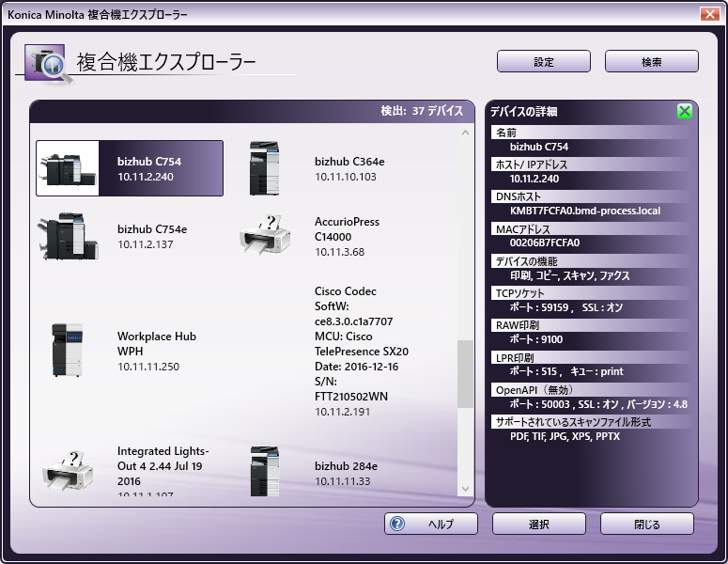Open the 設定 settings button

coord(544,61)
